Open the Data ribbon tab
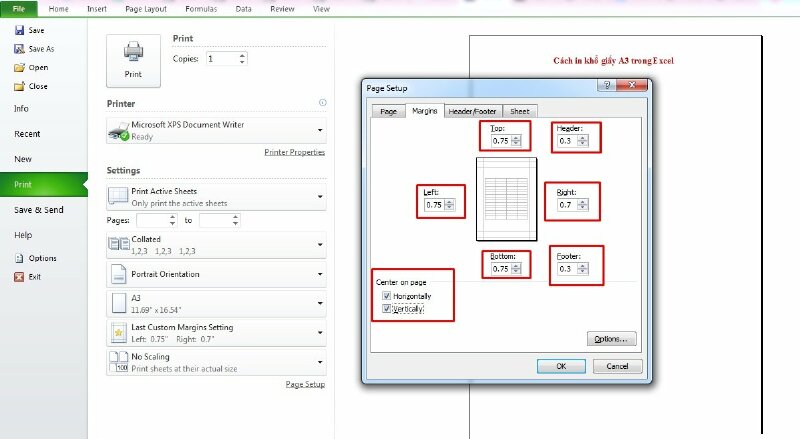Viewport: 800px width, 439px height. coord(243,9)
